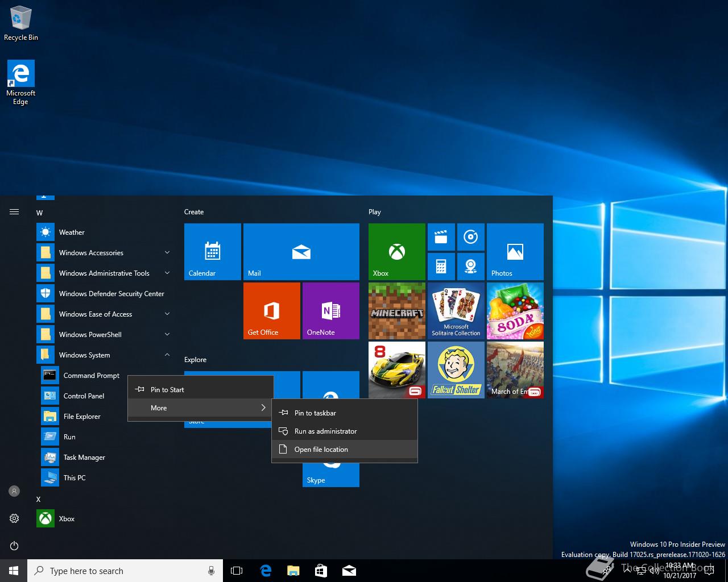
Task: Click Pin to Start in context menu
Action: (167, 390)
